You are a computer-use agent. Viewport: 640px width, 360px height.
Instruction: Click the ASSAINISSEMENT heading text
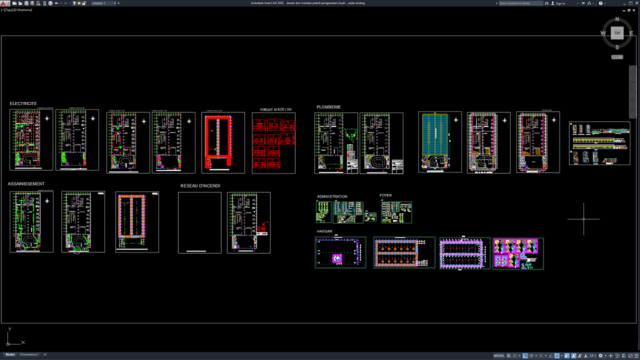pyautogui.click(x=26, y=184)
